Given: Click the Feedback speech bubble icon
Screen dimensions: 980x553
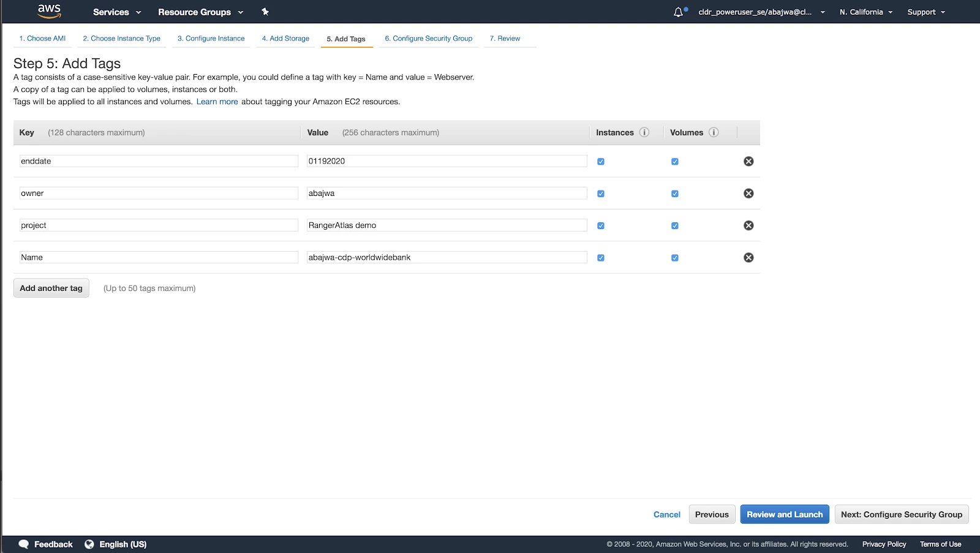Looking at the screenshot, I should pos(24,544).
